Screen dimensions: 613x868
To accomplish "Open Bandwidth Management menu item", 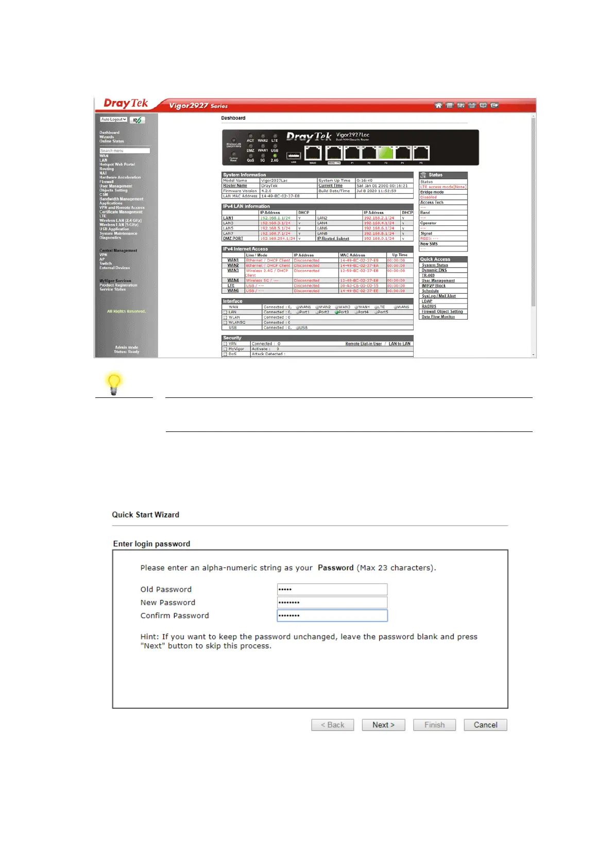I will click(122, 199).
